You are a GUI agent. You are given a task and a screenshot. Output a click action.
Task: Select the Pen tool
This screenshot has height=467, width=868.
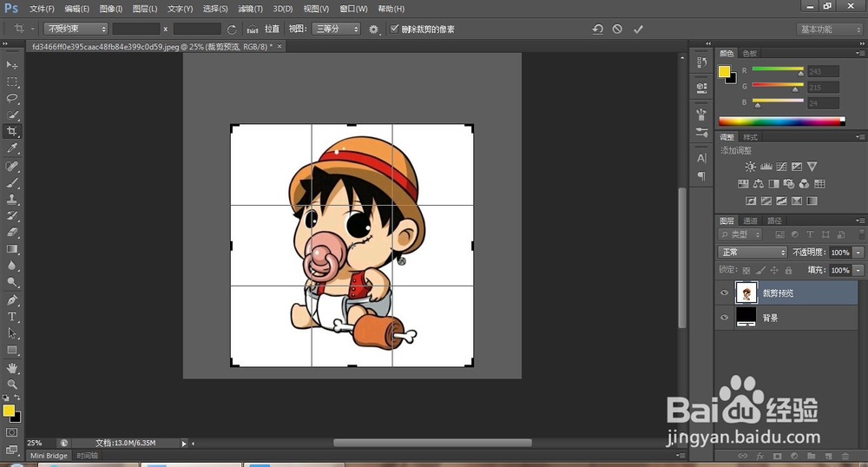(x=11, y=300)
